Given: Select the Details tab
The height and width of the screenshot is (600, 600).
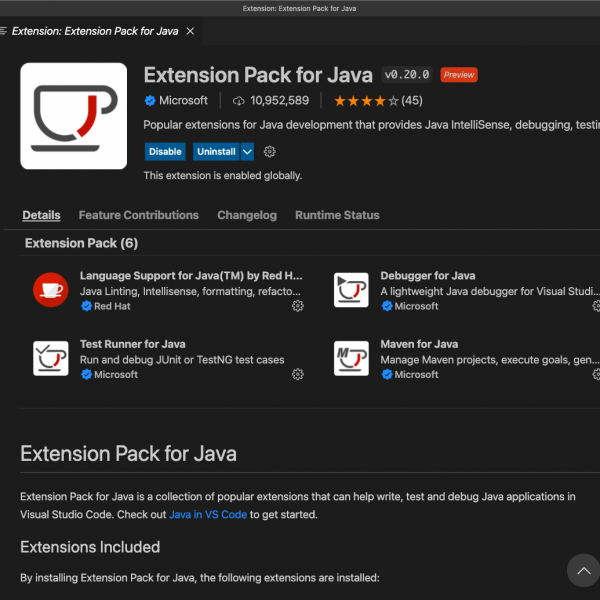Looking at the screenshot, I should point(41,215).
